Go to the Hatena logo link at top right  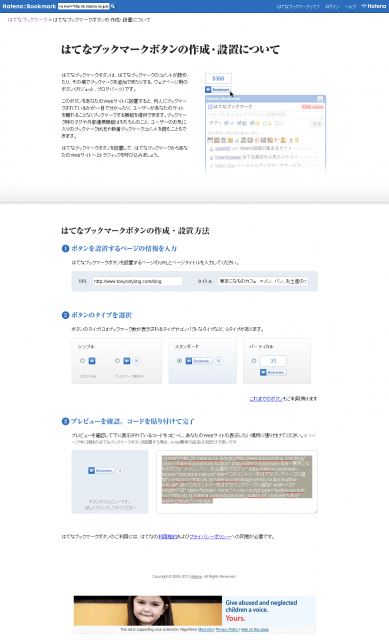(x=374, y=6)
